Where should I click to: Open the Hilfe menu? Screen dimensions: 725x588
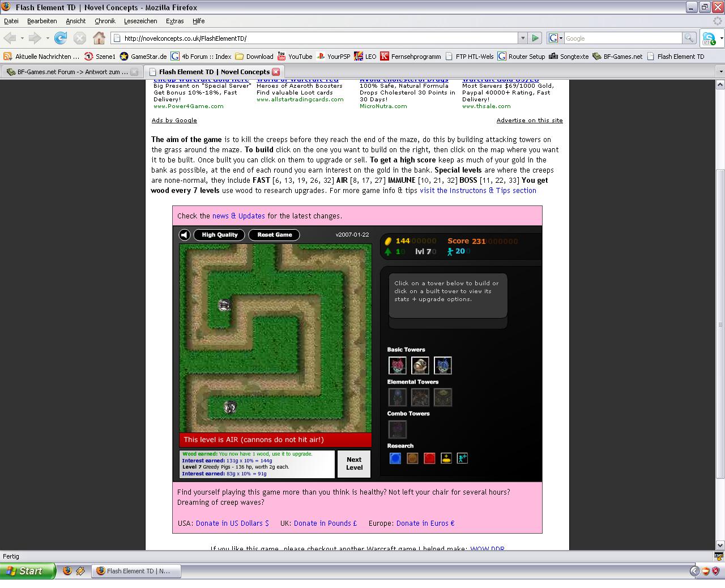[198, 21]
